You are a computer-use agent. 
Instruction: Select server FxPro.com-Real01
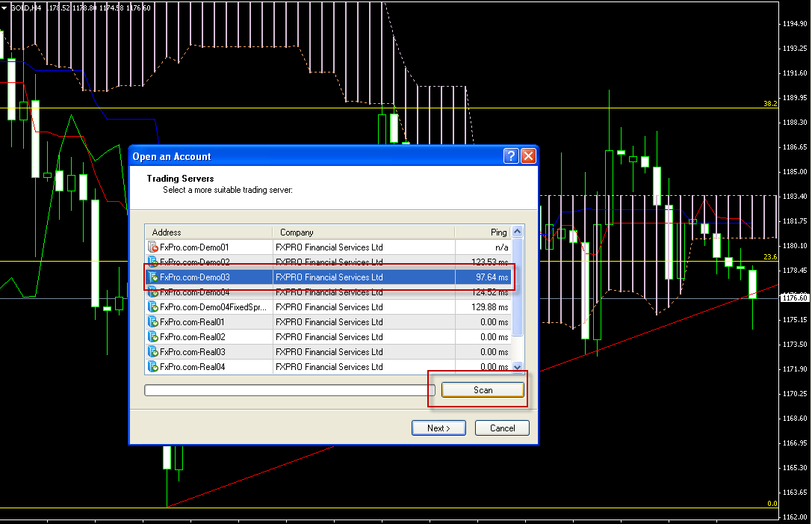click(328, 322)
